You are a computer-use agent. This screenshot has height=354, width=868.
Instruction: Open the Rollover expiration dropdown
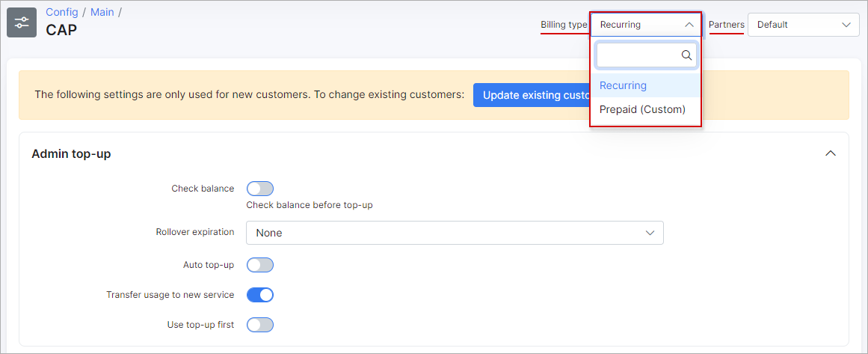click(x=455, y=233)
